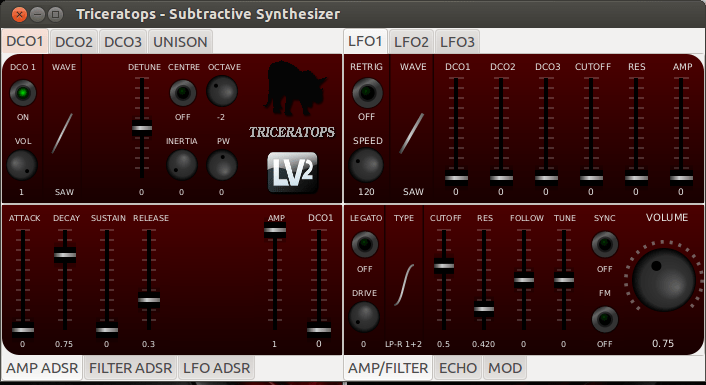The height and width of the screenshot is (385, 706).
Task: Maximize the Triceratops window
Action: click(55, 14)
